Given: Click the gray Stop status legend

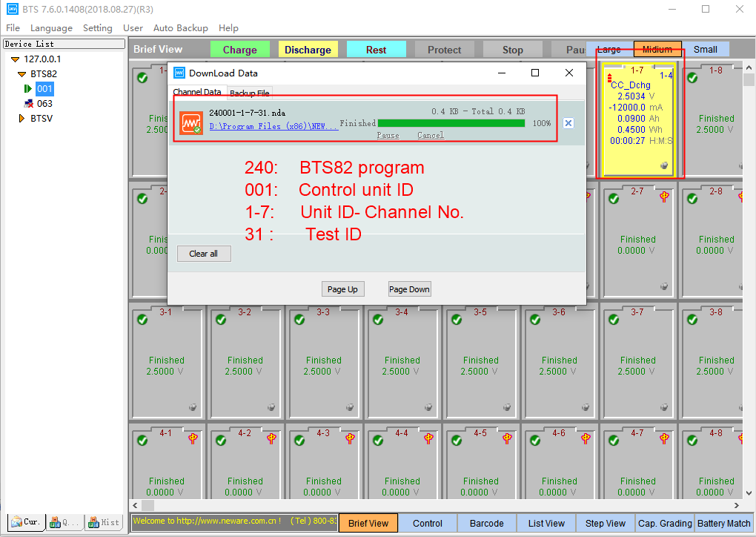Looking at the screenshot, I should pyautogui.click(x=512, y=50).
